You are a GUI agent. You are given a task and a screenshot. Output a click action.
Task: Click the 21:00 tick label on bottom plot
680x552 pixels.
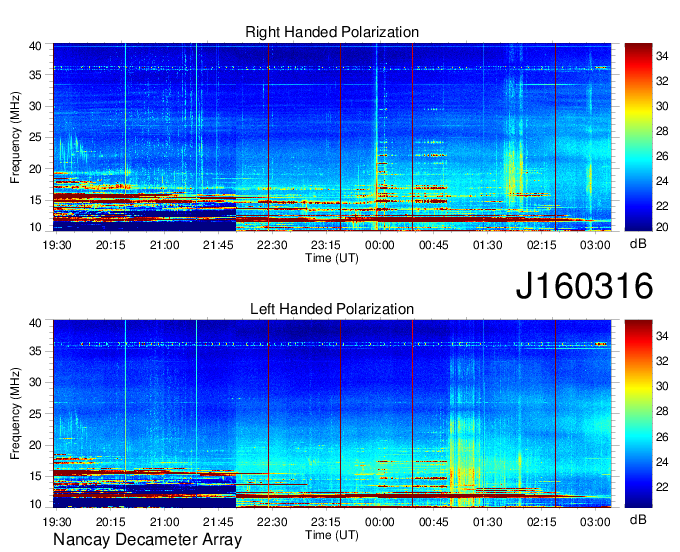(x=164, y=522)
